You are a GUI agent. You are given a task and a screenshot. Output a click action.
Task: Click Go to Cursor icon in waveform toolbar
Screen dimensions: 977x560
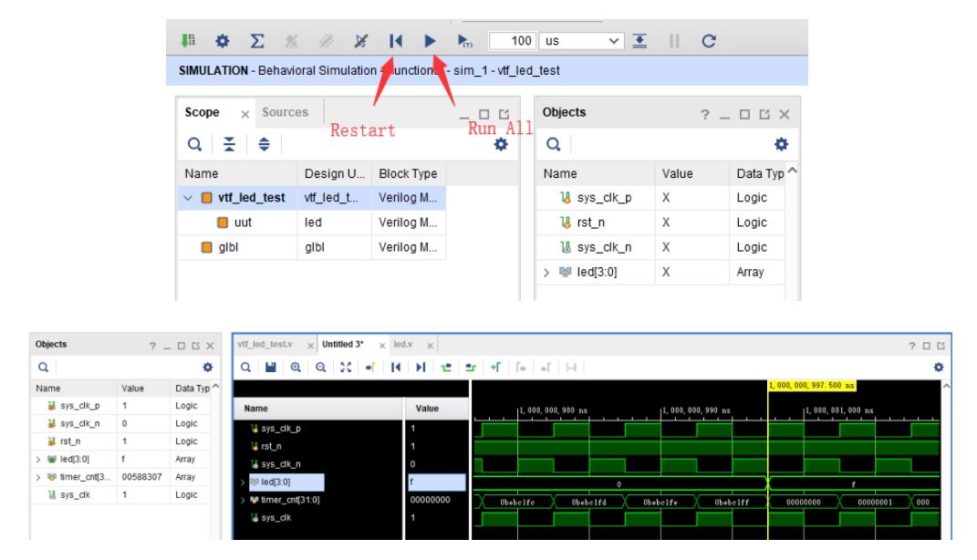click(370, 368)
